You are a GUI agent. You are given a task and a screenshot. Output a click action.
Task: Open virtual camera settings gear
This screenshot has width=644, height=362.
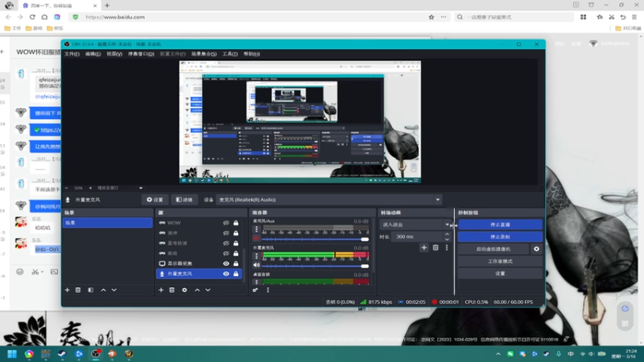(x=536, y=249)
